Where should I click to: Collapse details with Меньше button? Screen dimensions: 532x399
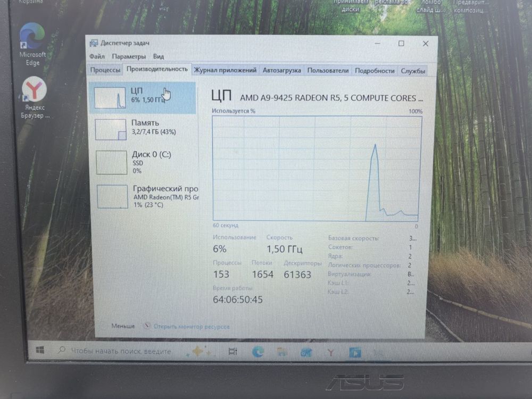tap(123, 326)
